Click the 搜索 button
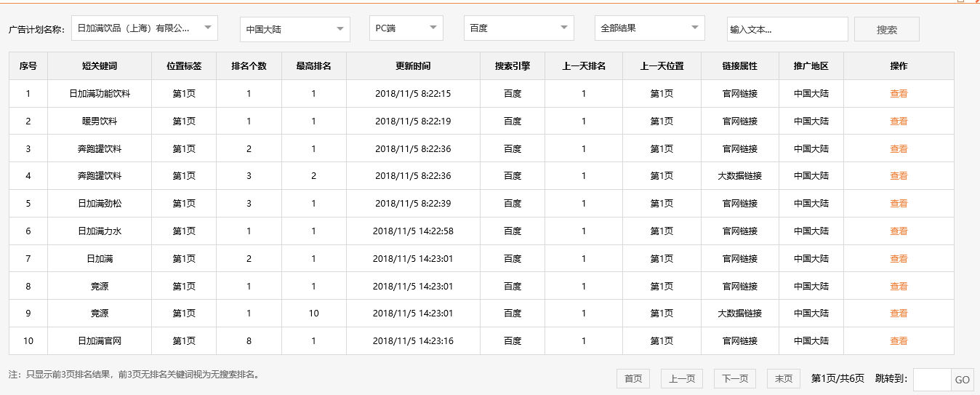 pos(887,29)
